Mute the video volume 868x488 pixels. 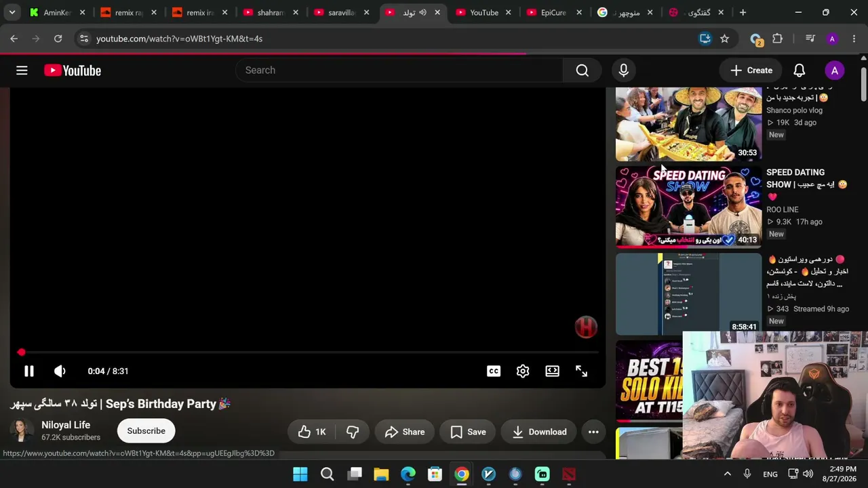coord(60,371)
